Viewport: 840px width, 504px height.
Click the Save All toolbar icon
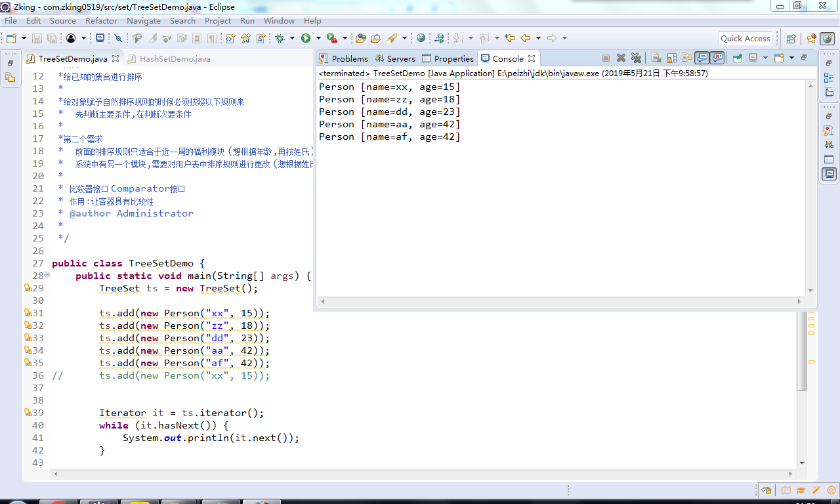51,38
